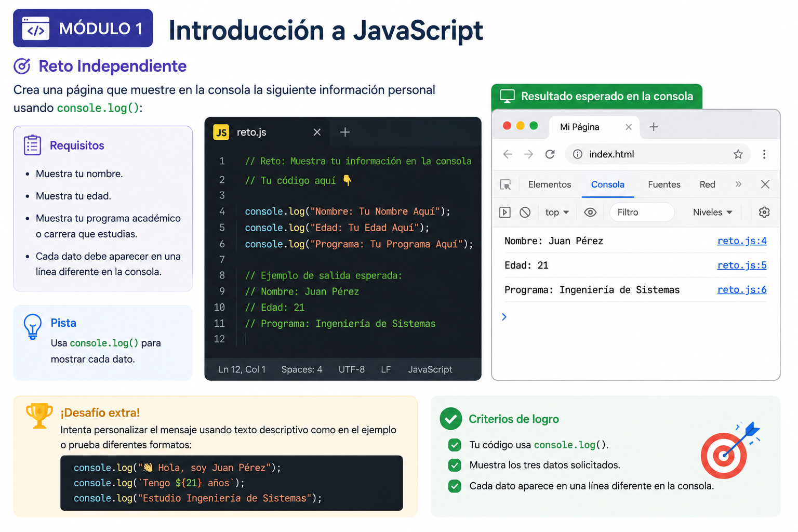798x532 pixels.
Task: Toggle the live expression eye icon
Action: coord(590,212)
